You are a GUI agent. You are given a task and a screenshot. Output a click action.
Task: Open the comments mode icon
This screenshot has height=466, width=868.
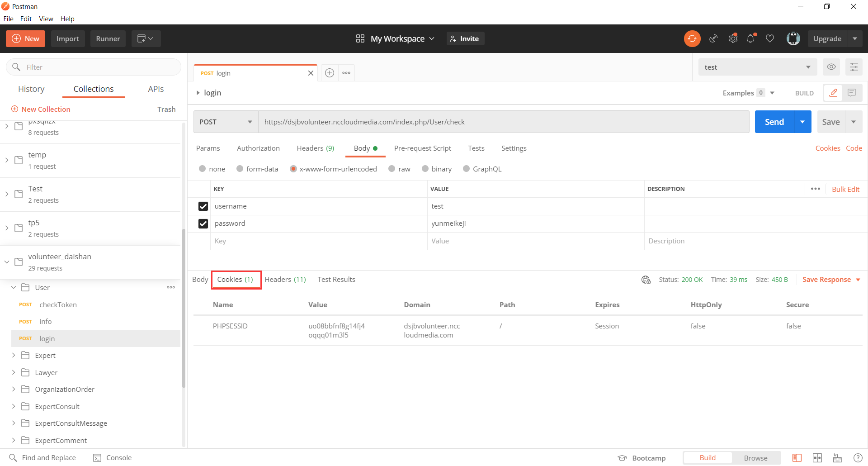(852, 93)
